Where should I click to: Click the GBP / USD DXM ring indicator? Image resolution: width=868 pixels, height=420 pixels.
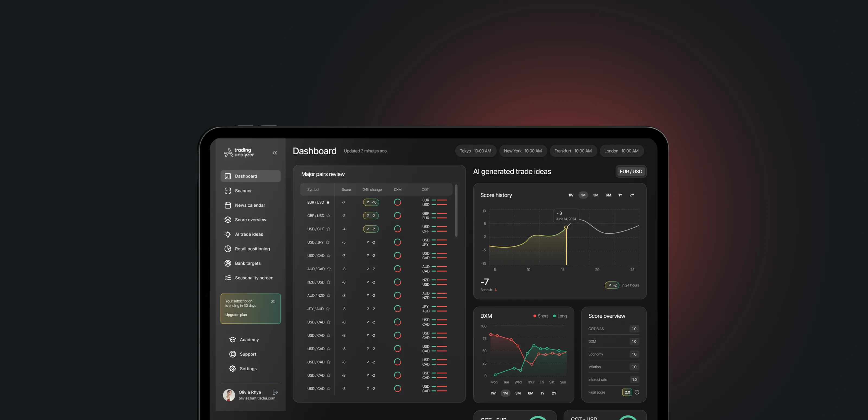(398, 216)
